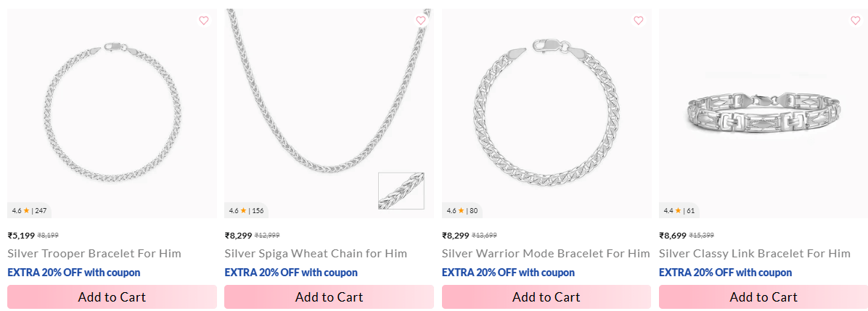
Task: Add Silver Classy Link Bracelet to cart
Action: tap(763, 297)
